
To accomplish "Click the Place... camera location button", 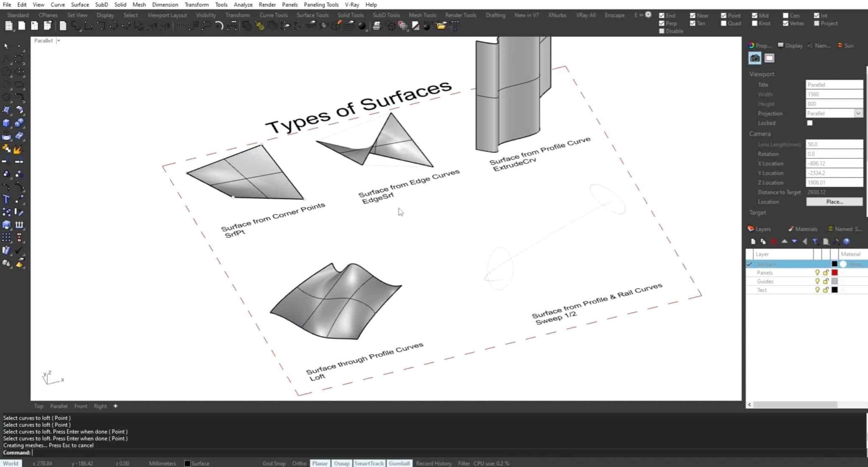I will coord(834,202).
